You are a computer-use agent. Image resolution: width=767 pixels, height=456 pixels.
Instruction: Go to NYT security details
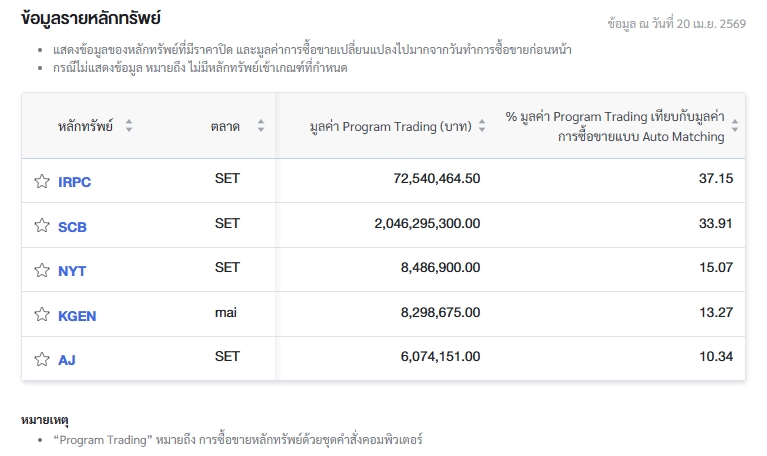[72, 271]
